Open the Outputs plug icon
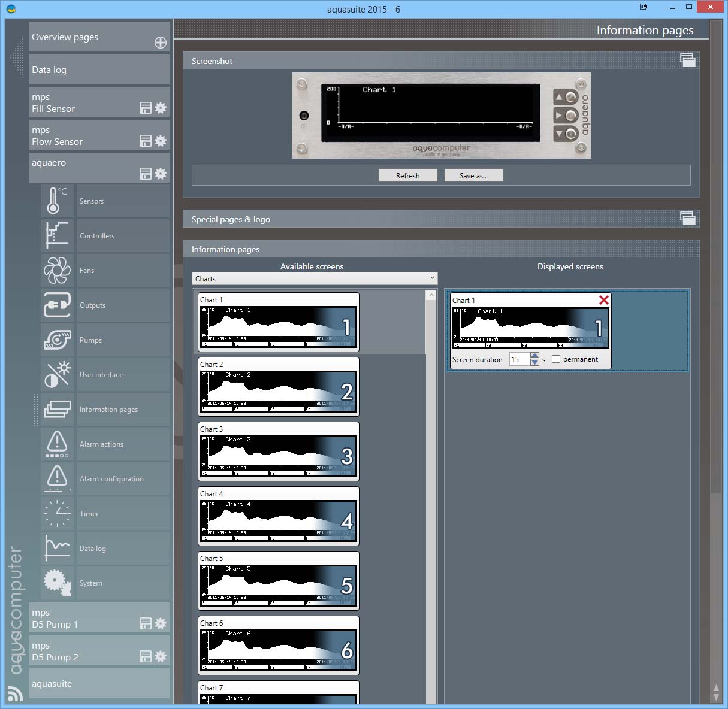Image resolution: width=728 pixels, height=709 pixels. 57,305
